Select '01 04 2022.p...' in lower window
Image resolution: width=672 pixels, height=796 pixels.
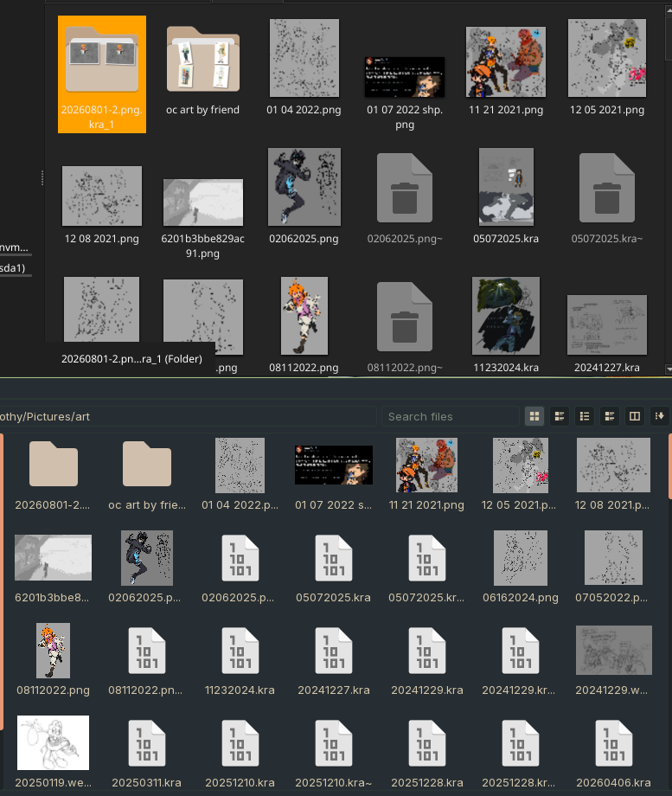(x=240, y=465)
